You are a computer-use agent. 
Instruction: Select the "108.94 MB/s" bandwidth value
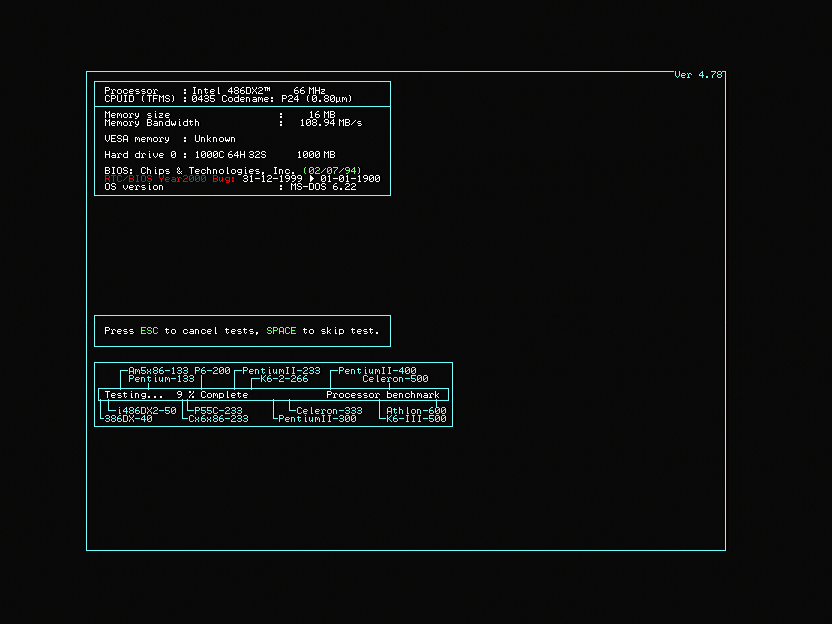[331, 123]
